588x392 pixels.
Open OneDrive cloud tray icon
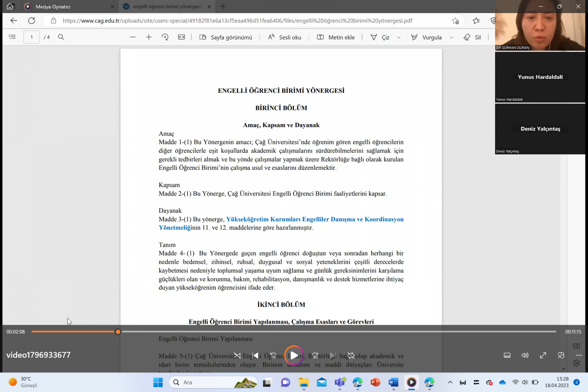(502, 382)
